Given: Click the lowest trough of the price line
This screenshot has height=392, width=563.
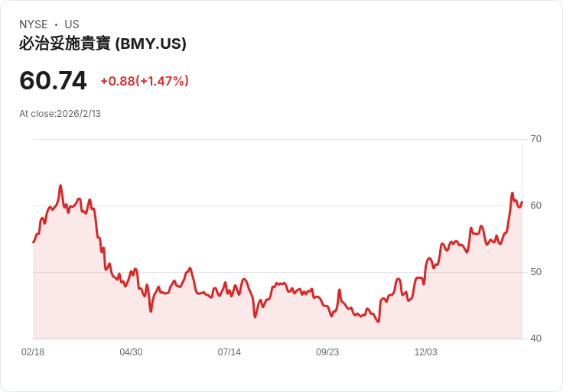Looking at the screenshot, I should tap(379, 322).
